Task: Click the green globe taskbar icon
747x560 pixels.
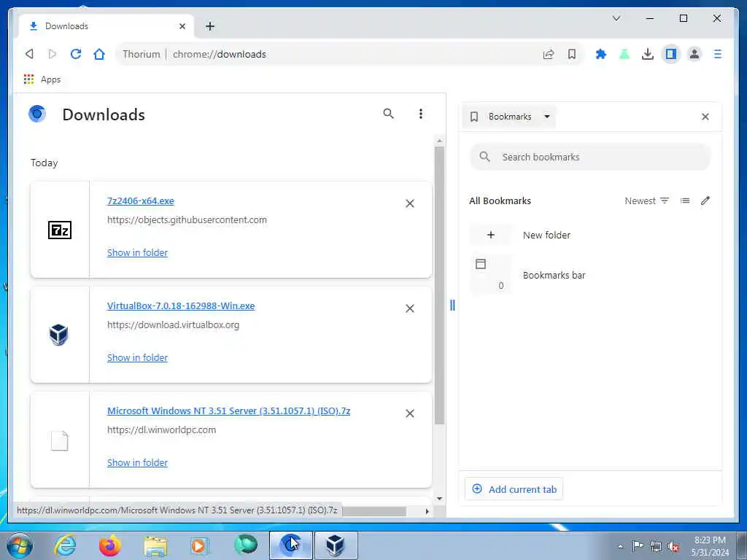Action: [x=246, y=545]
